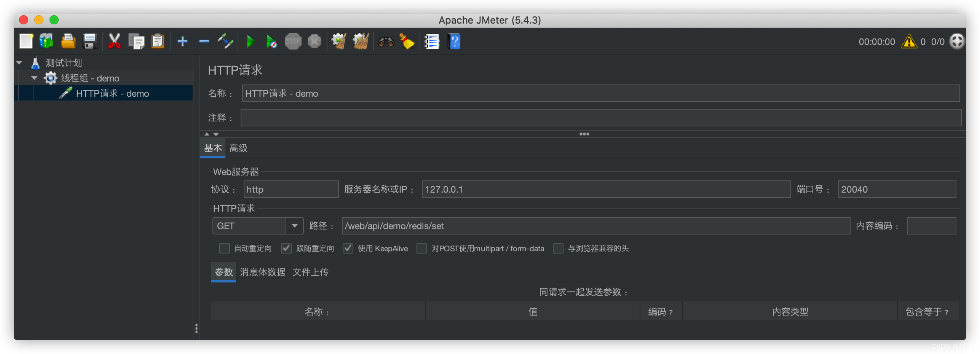Screen dimensions: 980x354
Task: Click the Toggle enable/disable icon
Action: tap(225, 41)
